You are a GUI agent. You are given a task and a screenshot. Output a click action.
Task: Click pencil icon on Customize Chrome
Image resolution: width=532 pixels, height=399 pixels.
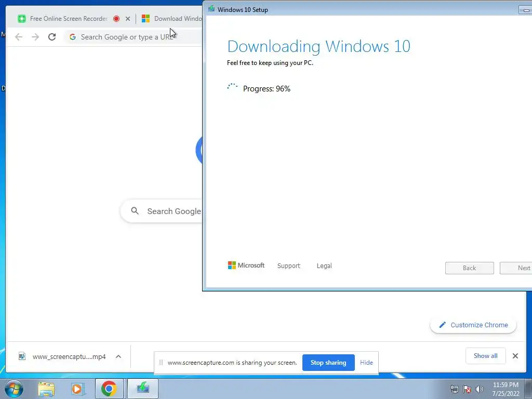[442, 325]
